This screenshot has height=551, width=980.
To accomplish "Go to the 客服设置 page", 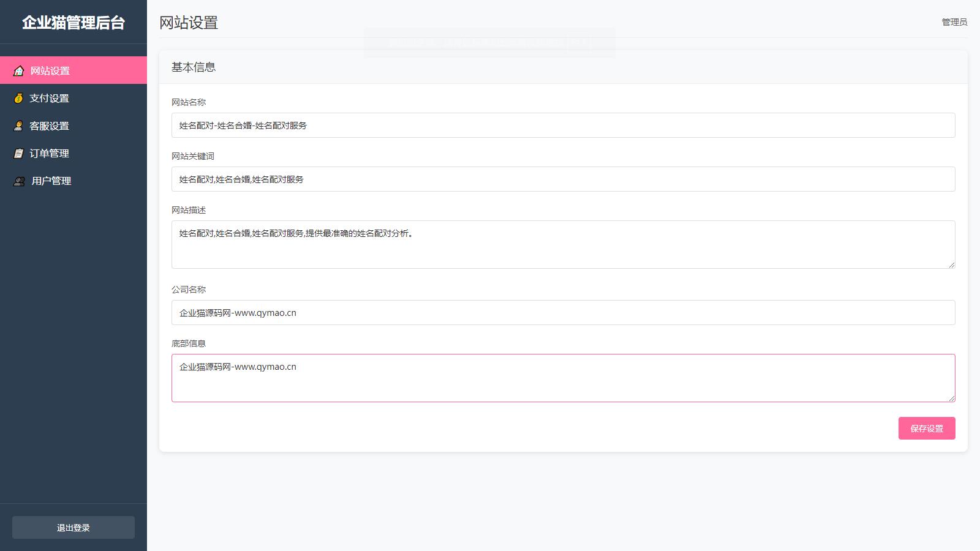I will pos(50,126).
